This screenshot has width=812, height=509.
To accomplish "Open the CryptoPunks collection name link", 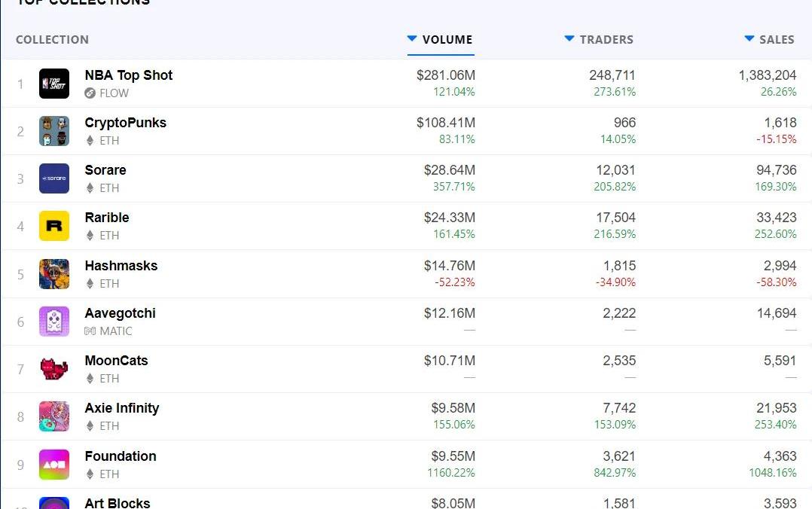I will 125,123.
